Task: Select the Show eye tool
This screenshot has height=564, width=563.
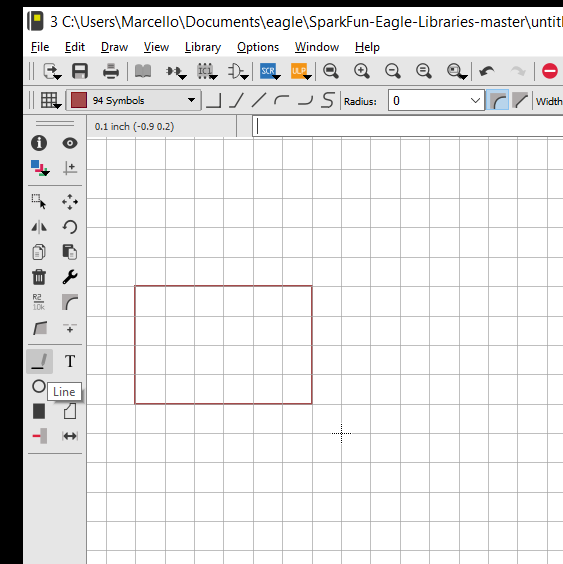Action: click(70, 143)
